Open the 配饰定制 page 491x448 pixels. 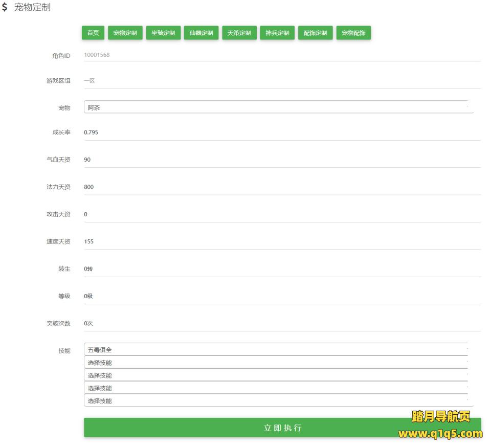point(315,33)
